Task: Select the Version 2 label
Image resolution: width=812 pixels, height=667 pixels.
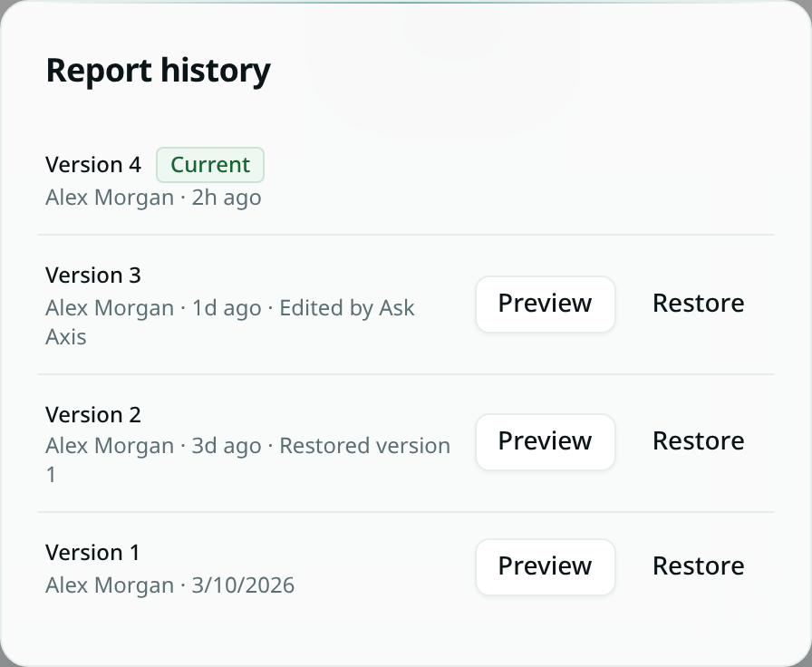Action: tap(93, 414)
